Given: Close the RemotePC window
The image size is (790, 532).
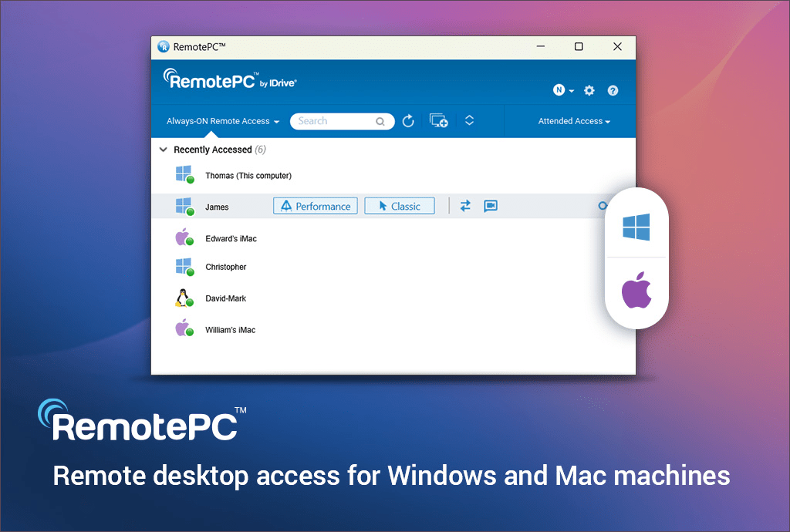Looking at the screenshot, I should pyautogui.click(x=617, y=46).
